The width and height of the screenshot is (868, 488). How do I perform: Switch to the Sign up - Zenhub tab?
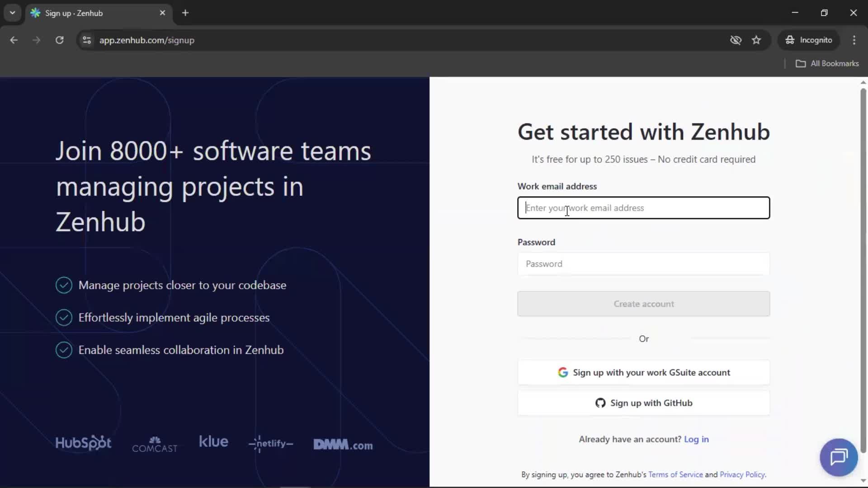point(90,13)
